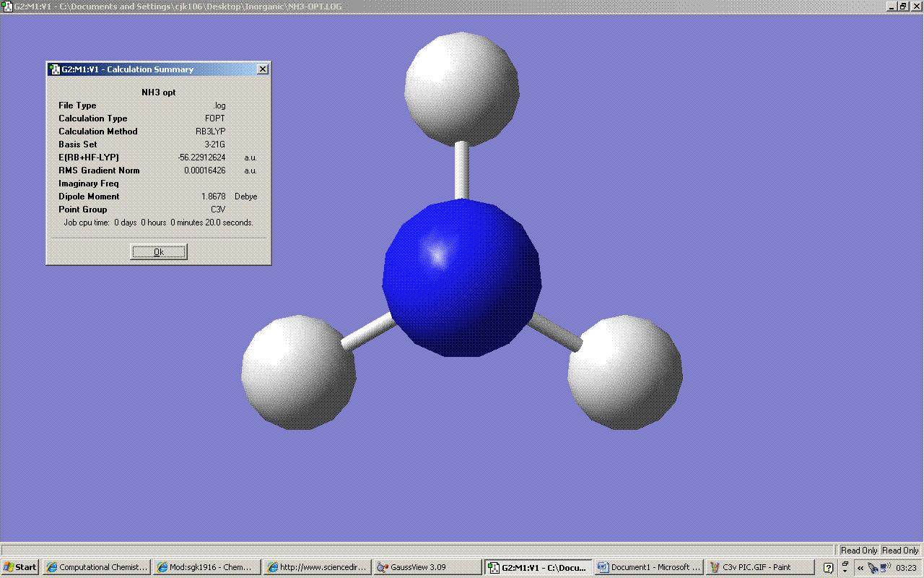Click the Calculation Summary dialog icon
Image resolution: width=924 pixels, height=578 pixels.
[x=54, y=69]
